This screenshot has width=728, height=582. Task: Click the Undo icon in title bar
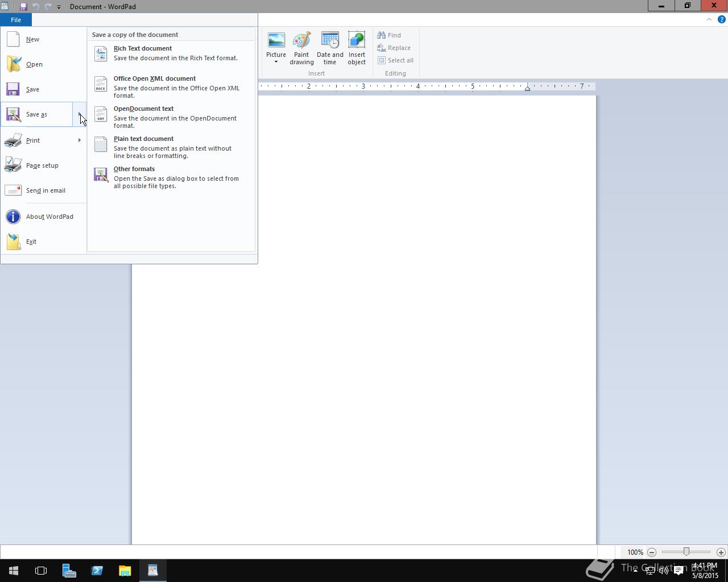(x=36, y=7)
